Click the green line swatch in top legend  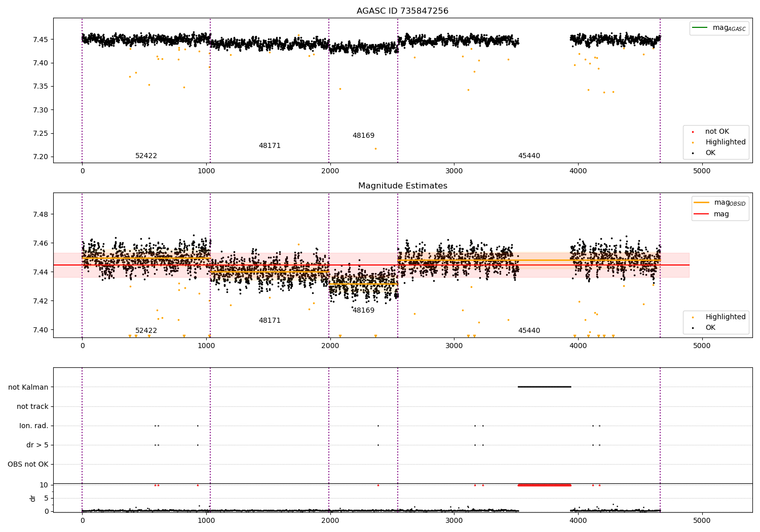(700, 28)
